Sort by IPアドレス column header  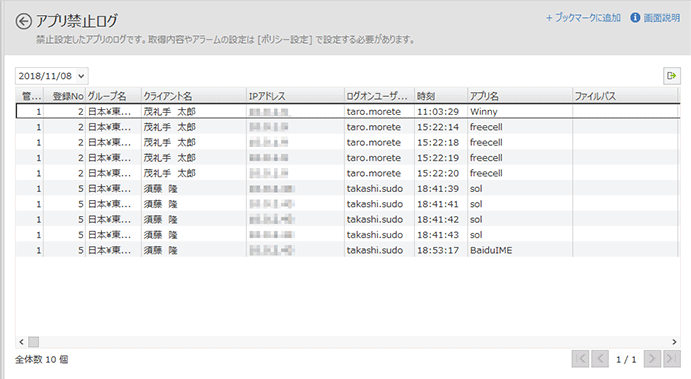pyautogui.click(x=295, y=96)
